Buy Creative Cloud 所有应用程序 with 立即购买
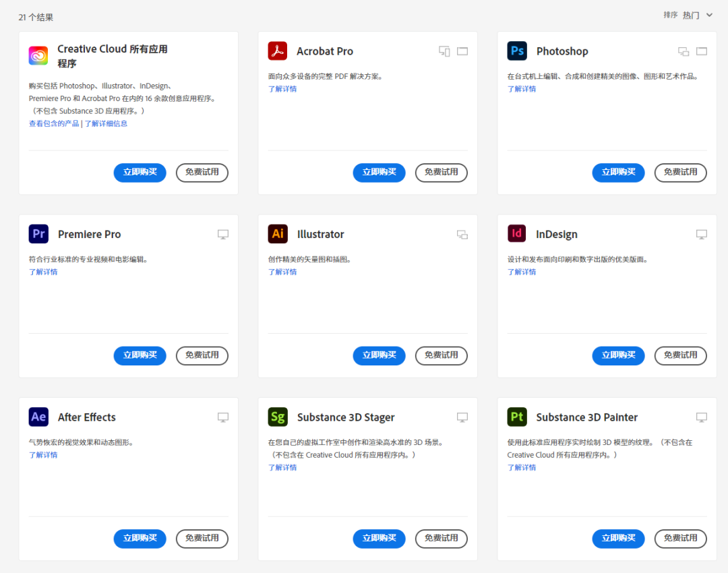 140,173
